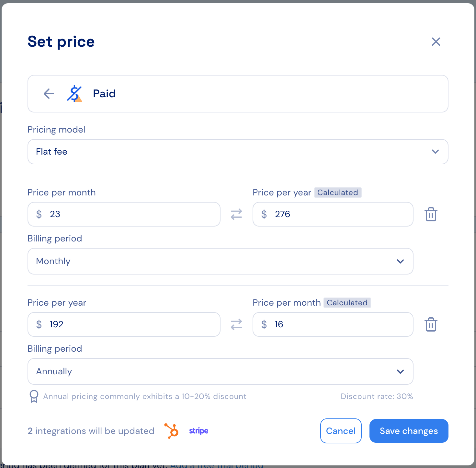This screenshot has height=468, width=476.
Task: Swap the annual price fields with the arrows icon
Action: 236,324
